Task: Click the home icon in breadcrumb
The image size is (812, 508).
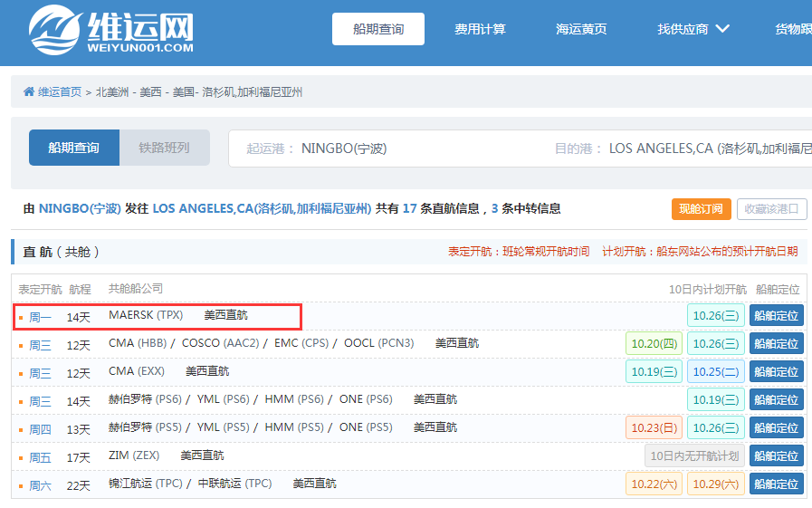Action: [x=29, y=92]
